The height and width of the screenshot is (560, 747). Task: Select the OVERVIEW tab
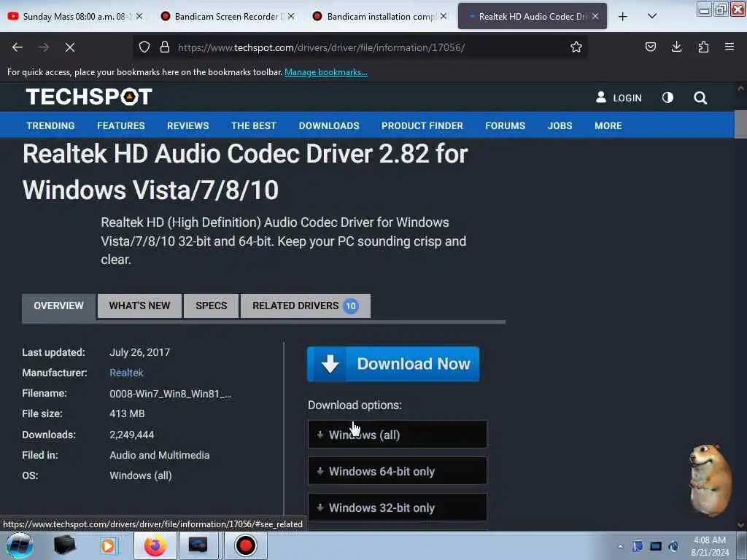pyautogui.click(x=58, y=306)
